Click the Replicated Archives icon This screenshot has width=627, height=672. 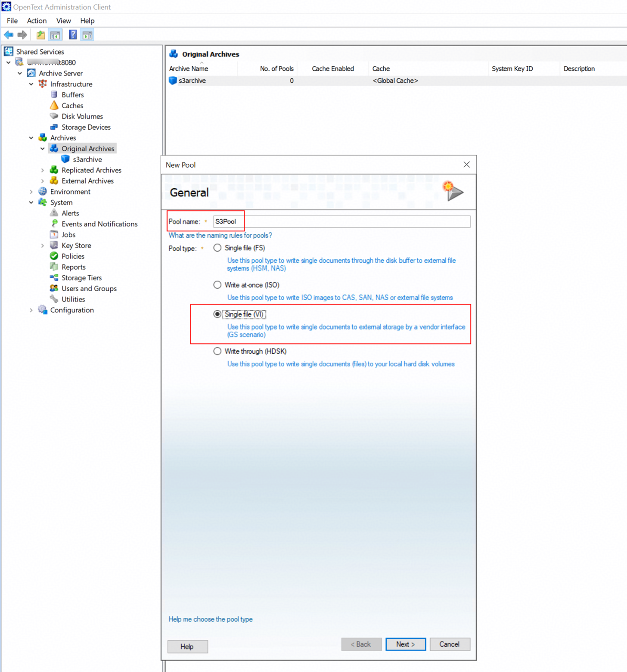(54, 170)
